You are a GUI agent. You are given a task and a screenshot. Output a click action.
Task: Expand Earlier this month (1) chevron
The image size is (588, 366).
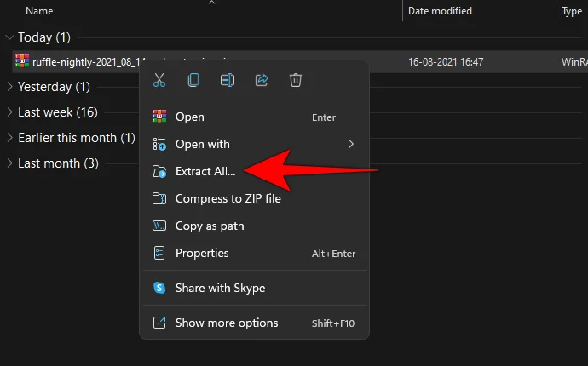[9, 138]
